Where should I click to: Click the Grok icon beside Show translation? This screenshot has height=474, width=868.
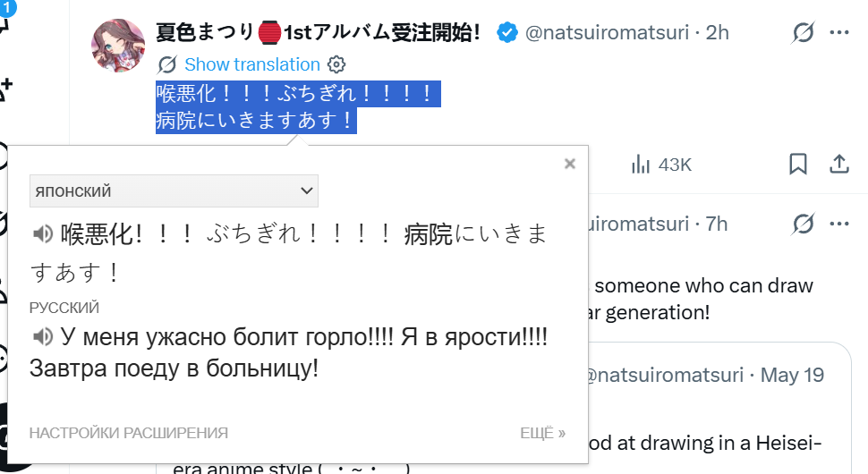(x=166, y=64)
